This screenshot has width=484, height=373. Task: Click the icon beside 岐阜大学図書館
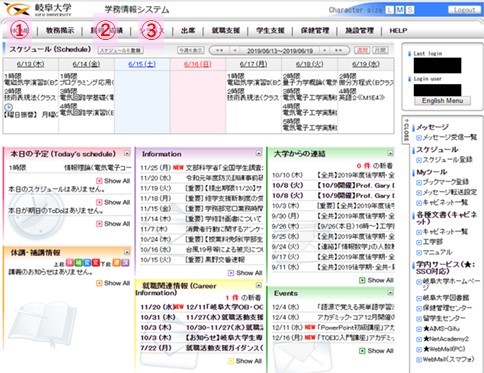[419, 298]
